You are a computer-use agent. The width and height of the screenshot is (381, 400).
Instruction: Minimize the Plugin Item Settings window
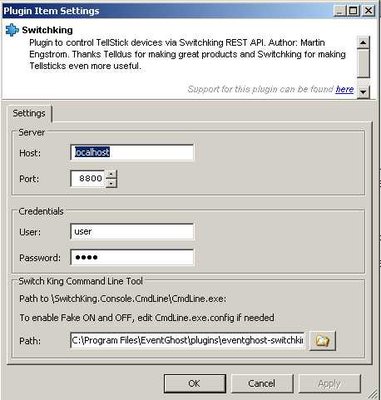click(x=340, y=11)
